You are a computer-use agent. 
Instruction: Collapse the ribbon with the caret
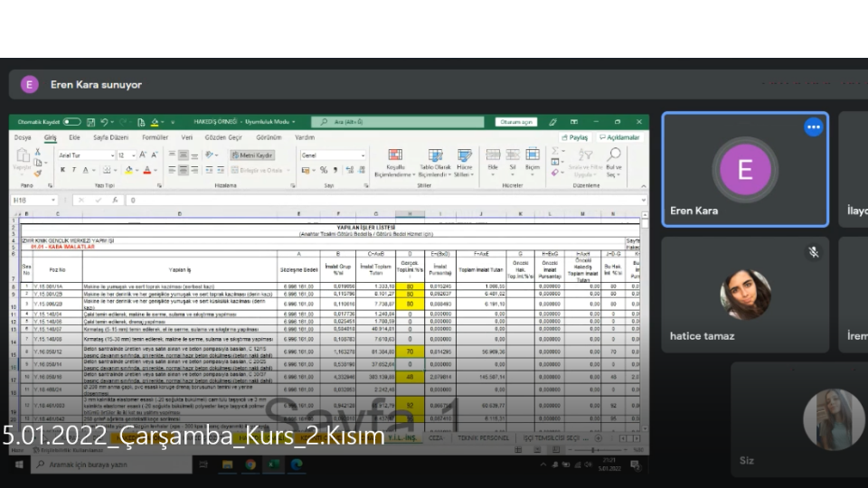[x=643, y=186]
